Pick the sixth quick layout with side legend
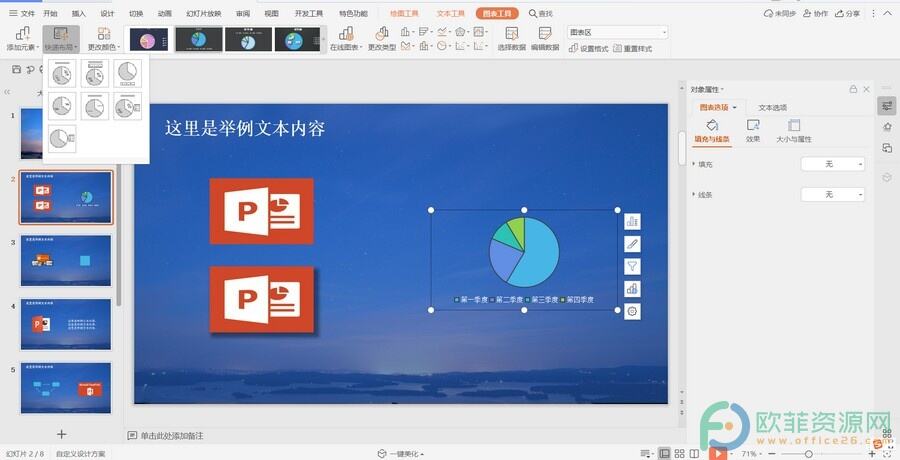Image resolution: width=900 pixels, height=460 pixels. click(x=127, y=106)
